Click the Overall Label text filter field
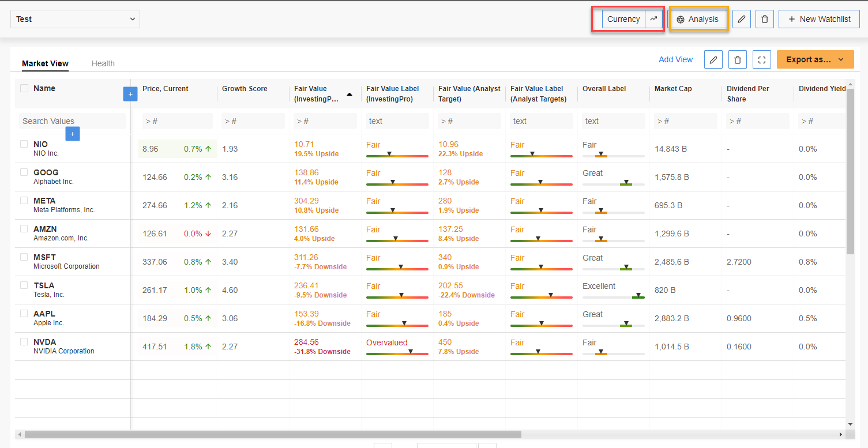Screen dimensions: 868x448 pos(614,121)
